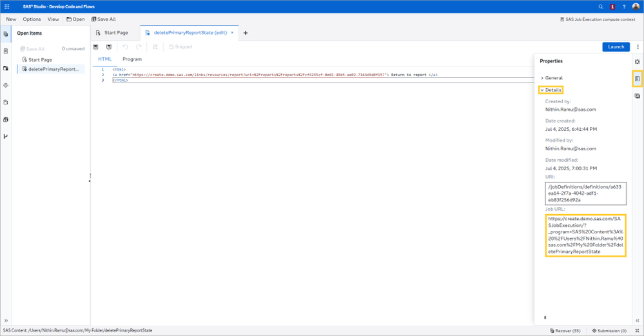
Task: Select Open Items pane in left sidebar
Action: [x=5, y=34]
